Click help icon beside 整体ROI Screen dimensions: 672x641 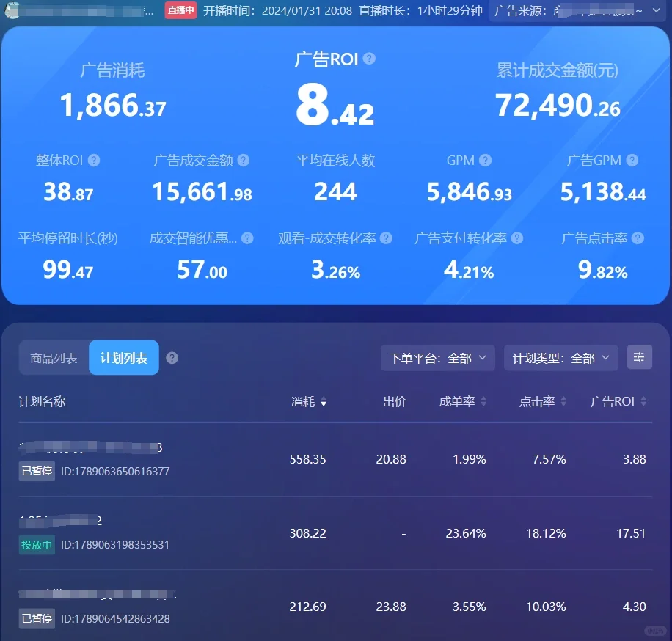pos(94,161)
